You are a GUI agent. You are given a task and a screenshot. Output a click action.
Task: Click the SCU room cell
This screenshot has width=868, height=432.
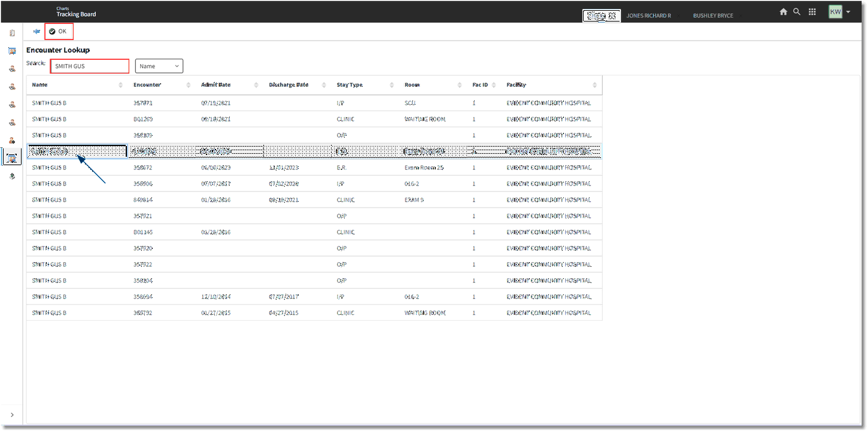(x=410, y=103)
